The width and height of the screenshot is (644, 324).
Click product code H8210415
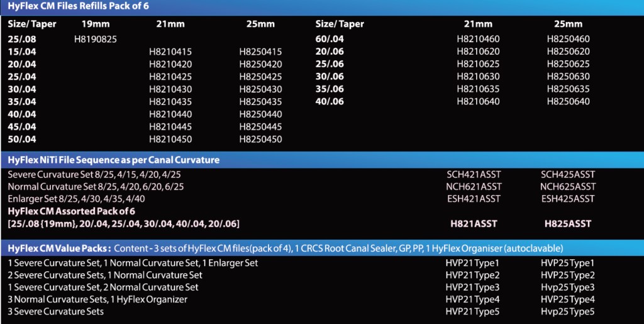click(170, 52)
